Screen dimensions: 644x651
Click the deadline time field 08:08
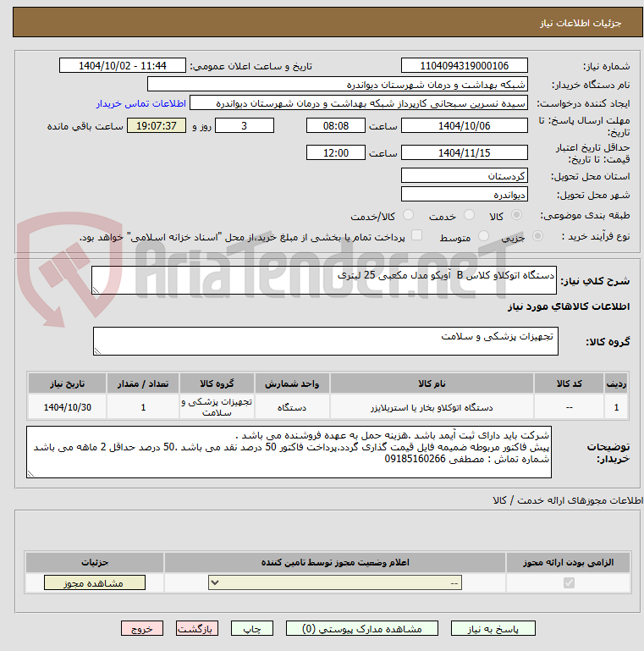coord(336,126)
